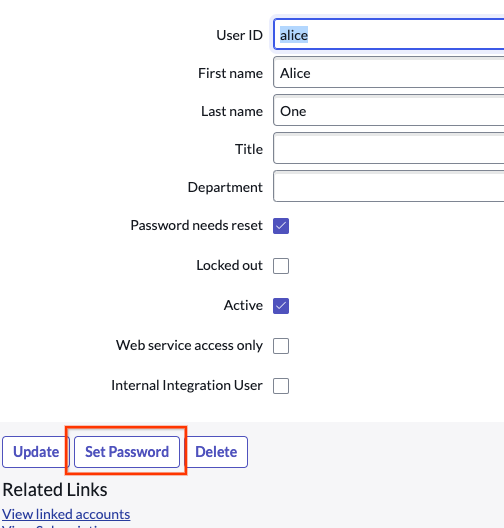Focus the empty Department input box
Screen dimensions: 504x528
coord(389,187)
